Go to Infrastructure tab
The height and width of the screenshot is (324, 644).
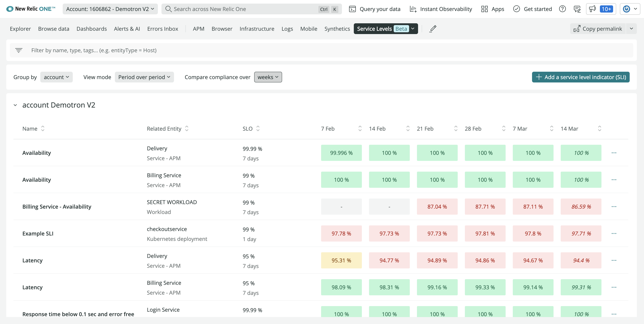[x=257, y=29]
